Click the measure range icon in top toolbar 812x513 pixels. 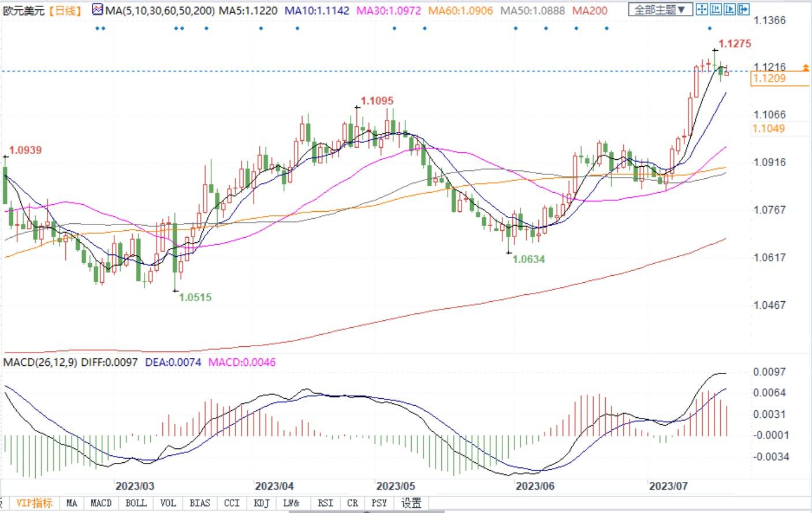tap(716, 9)
